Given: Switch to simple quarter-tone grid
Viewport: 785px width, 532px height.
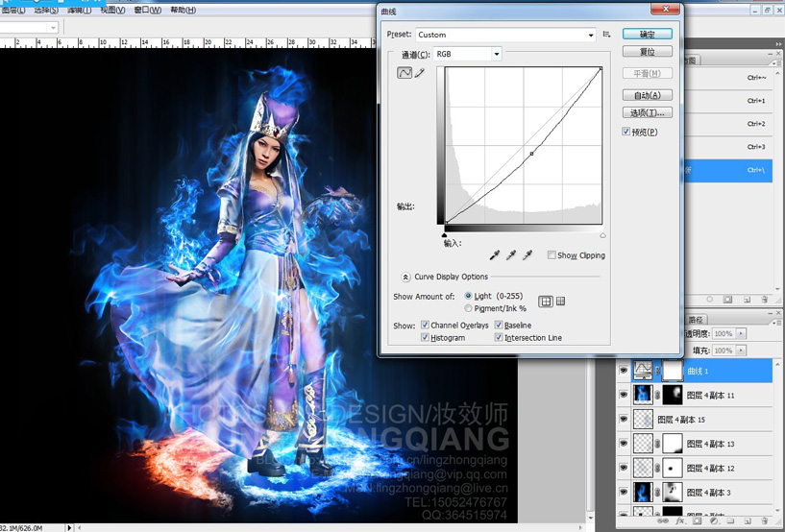Looking at the screenshot, I should click(545, 302).
